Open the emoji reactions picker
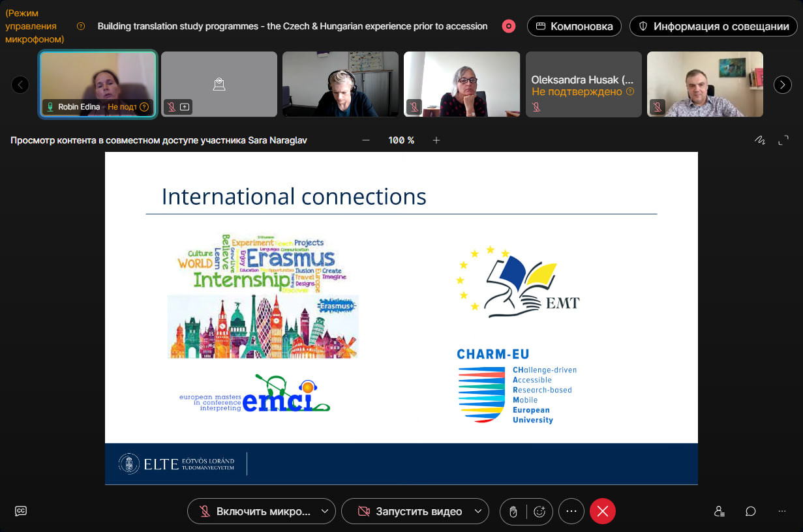803x532 pixels. click(539, 512)
